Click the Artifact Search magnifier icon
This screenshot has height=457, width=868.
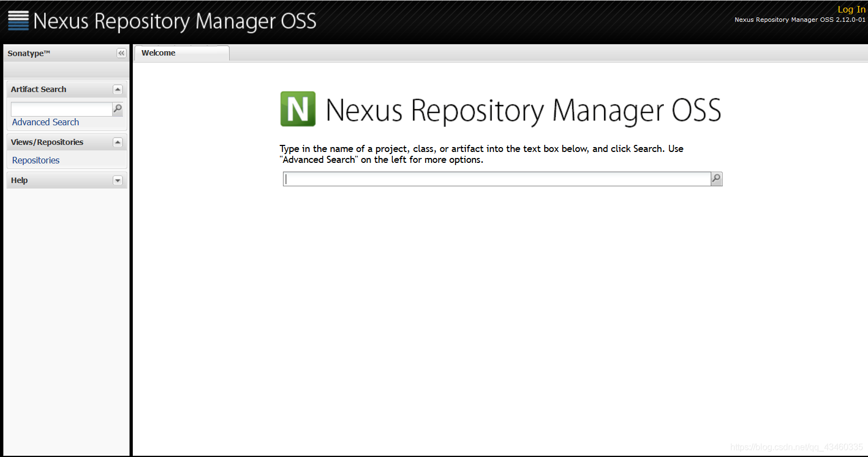(118, 109)
